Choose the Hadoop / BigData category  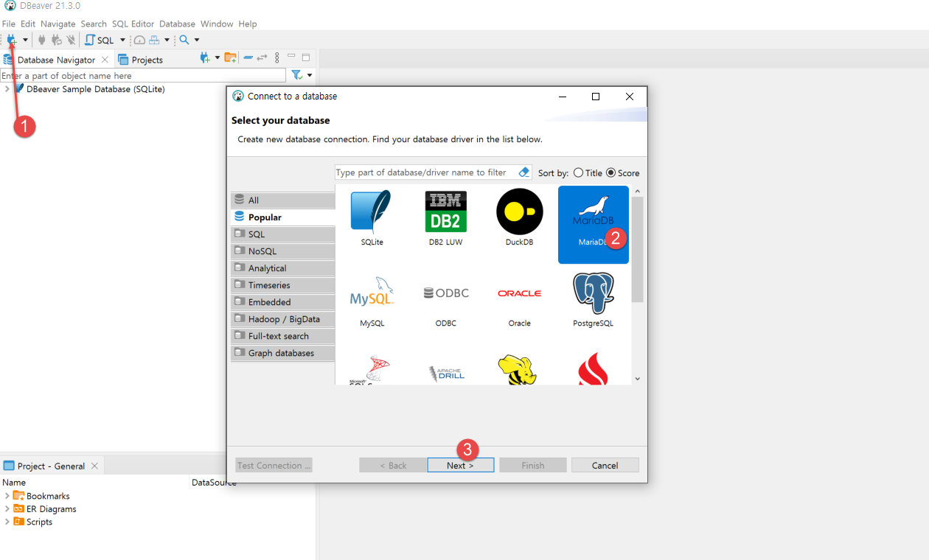(x=283, y=319)
